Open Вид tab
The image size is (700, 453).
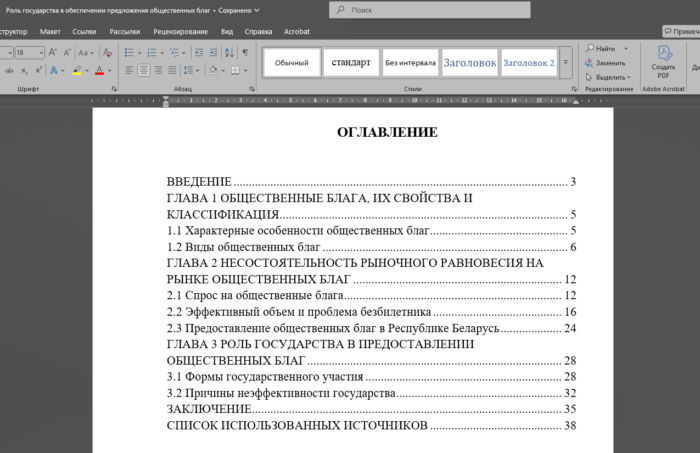[227, 32]
